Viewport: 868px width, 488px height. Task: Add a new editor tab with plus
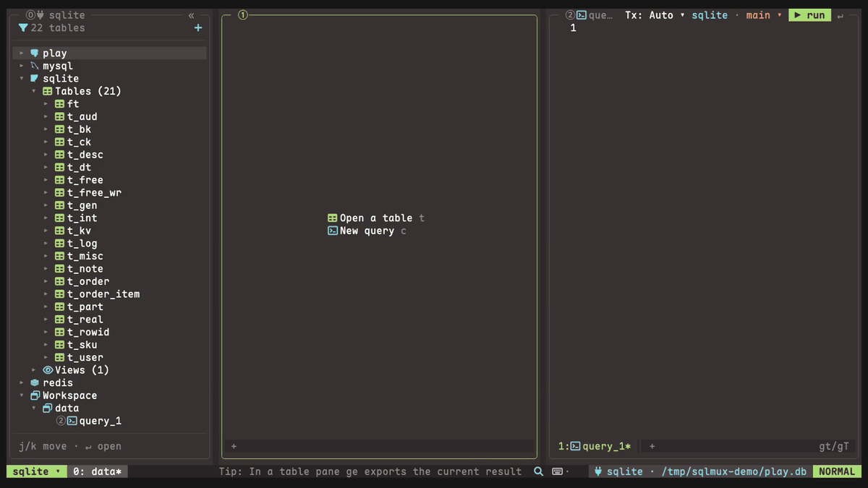coord(652,447)
